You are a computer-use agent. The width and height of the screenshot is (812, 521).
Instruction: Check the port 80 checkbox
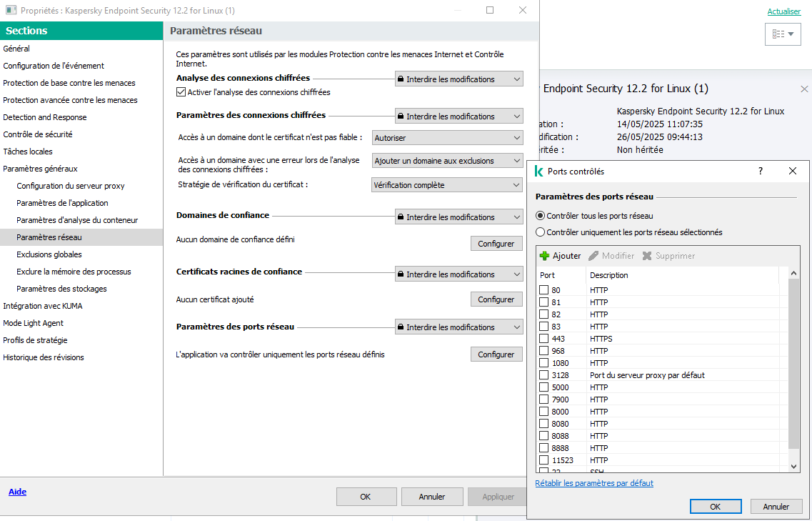click(543, 289)
